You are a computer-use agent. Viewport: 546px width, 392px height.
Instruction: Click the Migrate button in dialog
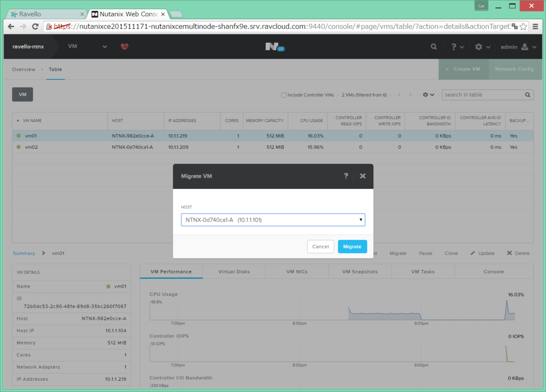coord(352,246)
